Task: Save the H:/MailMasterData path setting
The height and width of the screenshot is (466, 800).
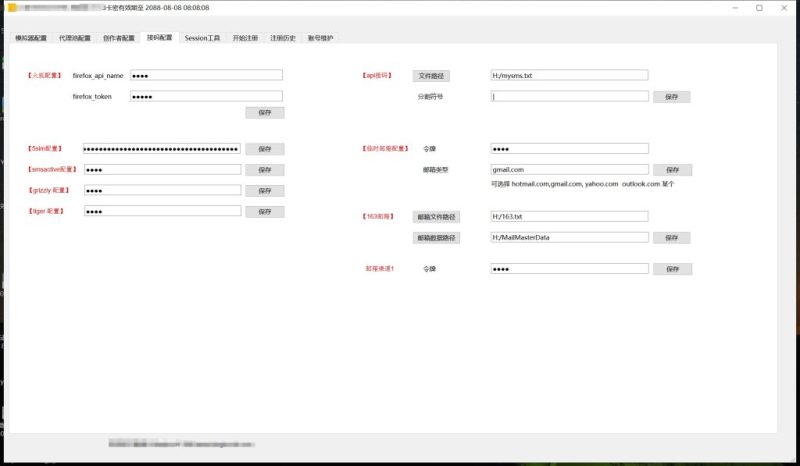Action: pos(672,238)
